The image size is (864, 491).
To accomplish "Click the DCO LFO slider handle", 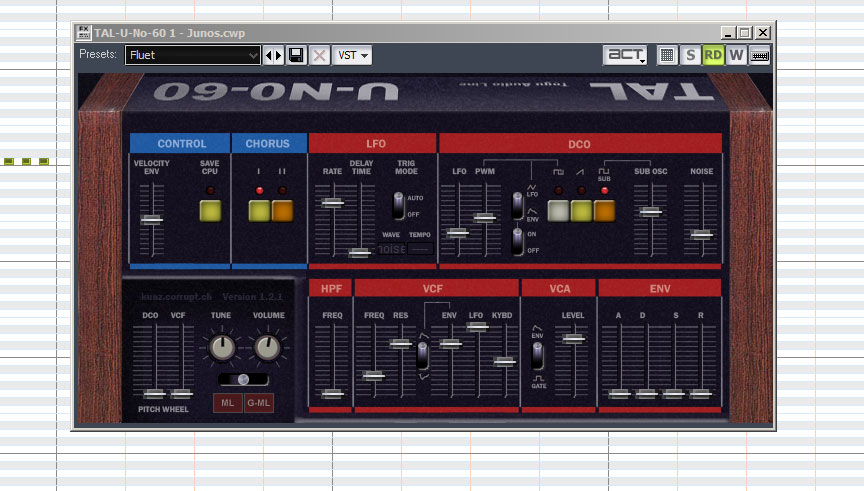I will click(x=458, y=233).
